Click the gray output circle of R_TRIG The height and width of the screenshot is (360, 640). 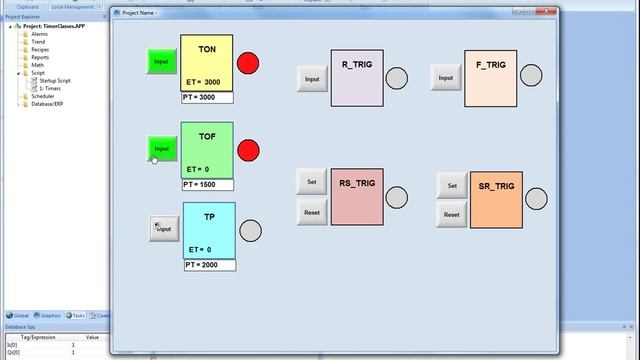coord(397,78)
